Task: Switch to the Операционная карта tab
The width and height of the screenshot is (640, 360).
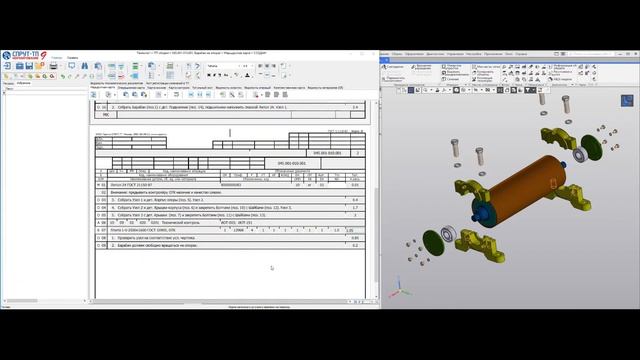Action: click(x=131, y=88)
